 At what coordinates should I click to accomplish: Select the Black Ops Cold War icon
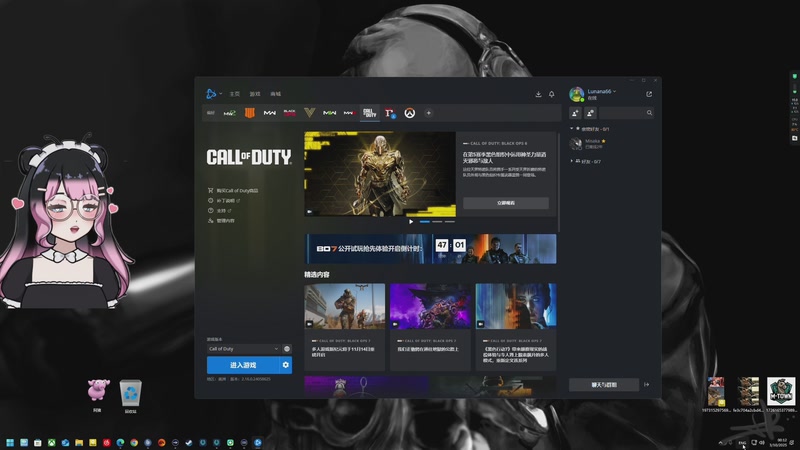tap(289, 113)
